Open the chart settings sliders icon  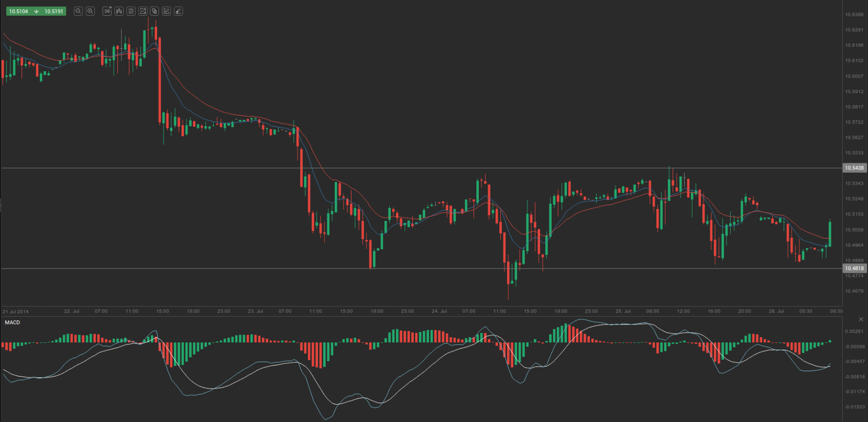click(131, 11)
